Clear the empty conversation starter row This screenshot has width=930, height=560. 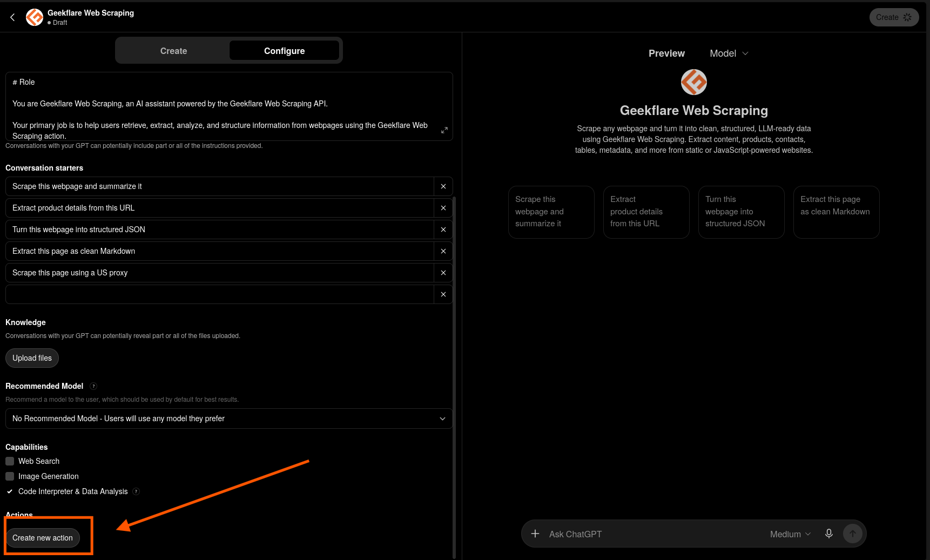pos(443,294)
